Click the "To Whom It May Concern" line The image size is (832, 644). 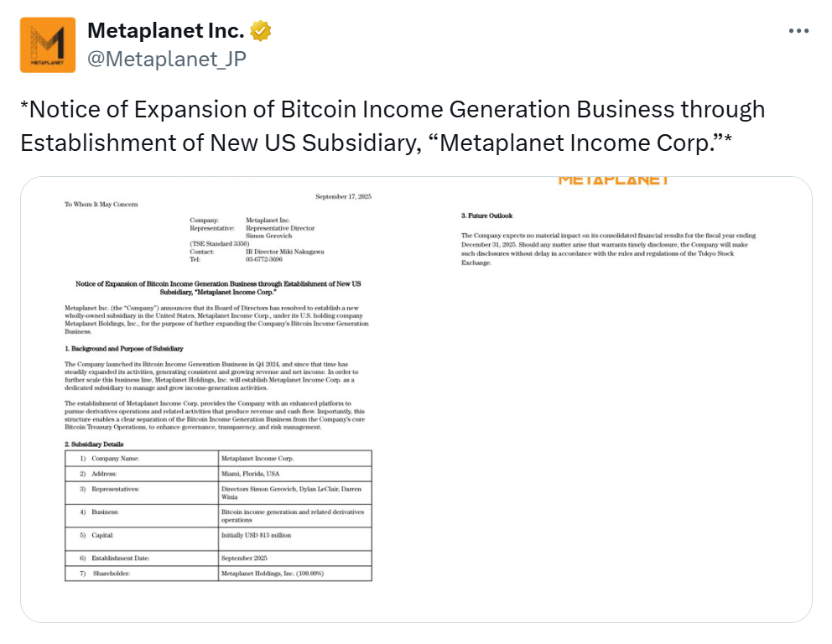tap(101, 205)
